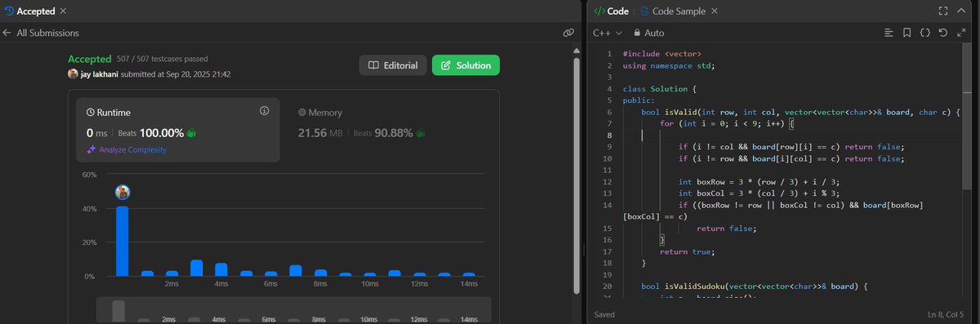Click the '#include <vector>' line

661,53
